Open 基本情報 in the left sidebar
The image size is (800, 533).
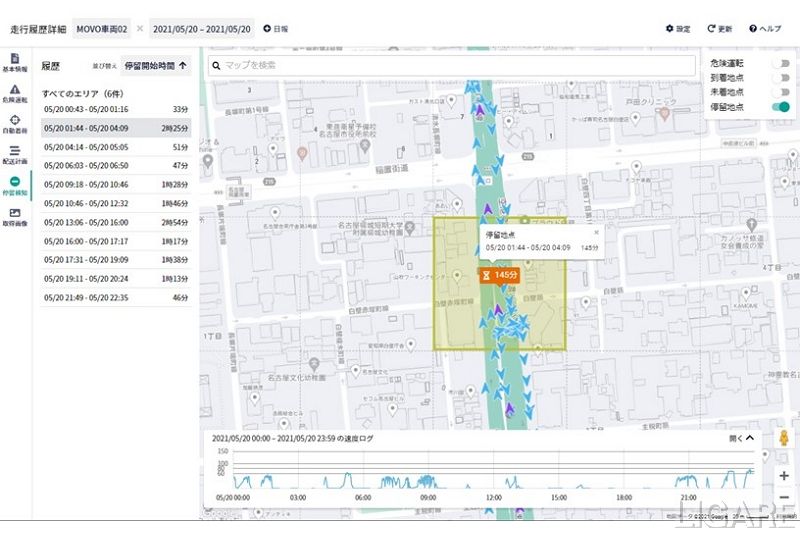(15, 64)
